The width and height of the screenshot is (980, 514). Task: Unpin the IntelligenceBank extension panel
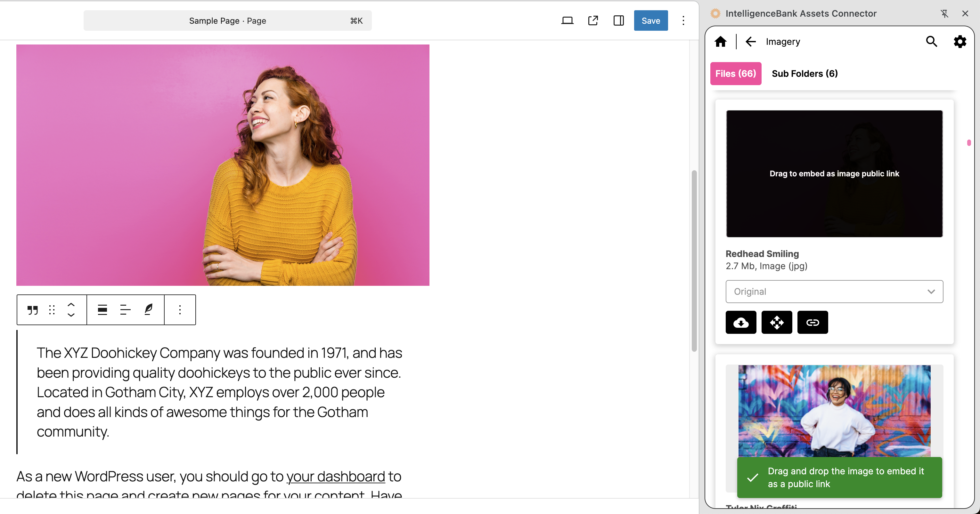(x=945, y=13)
